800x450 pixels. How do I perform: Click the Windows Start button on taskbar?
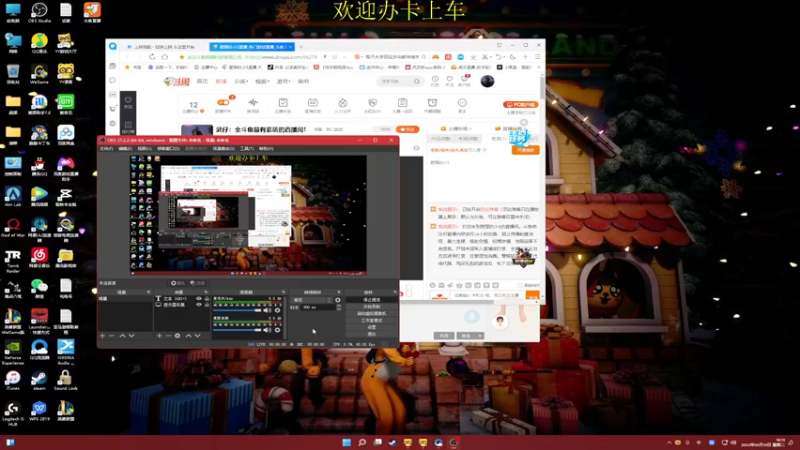(347, 442)
